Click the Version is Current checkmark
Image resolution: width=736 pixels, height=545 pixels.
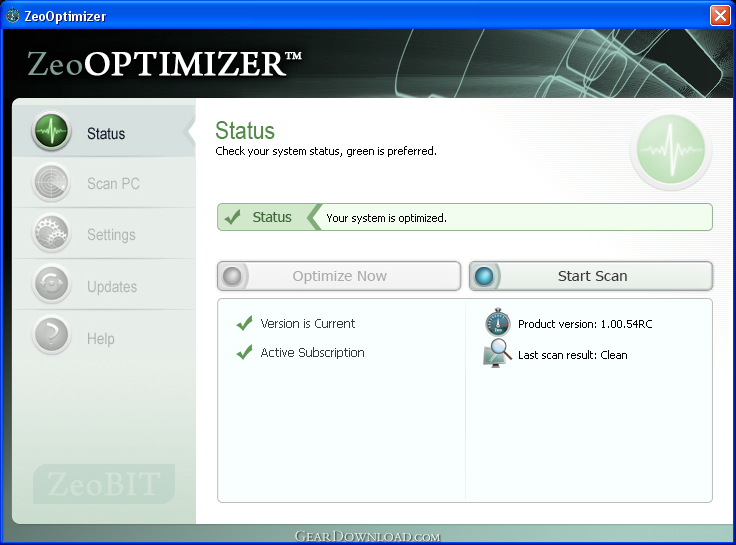(245, 323)
